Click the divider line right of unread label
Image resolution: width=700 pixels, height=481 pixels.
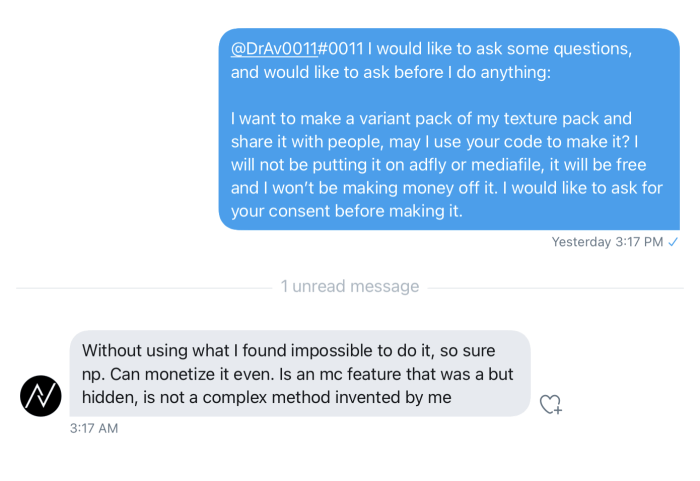[555, 288]
